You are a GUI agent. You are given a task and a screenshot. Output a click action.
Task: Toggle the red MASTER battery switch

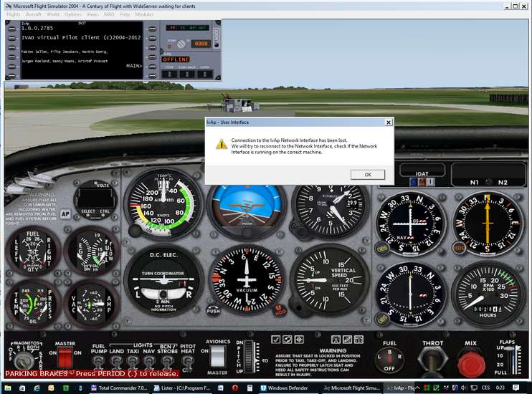65,358
